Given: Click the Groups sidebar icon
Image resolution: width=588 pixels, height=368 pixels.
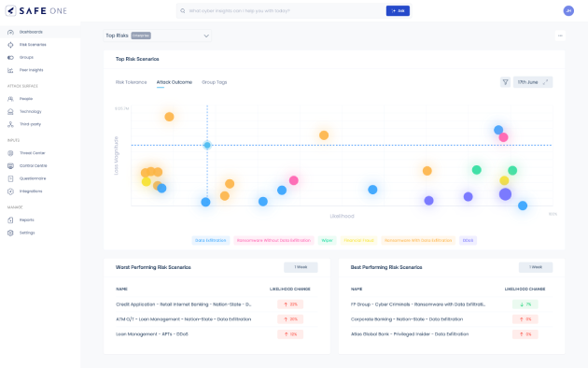Looking at the screenshot, I should [10, 57].
